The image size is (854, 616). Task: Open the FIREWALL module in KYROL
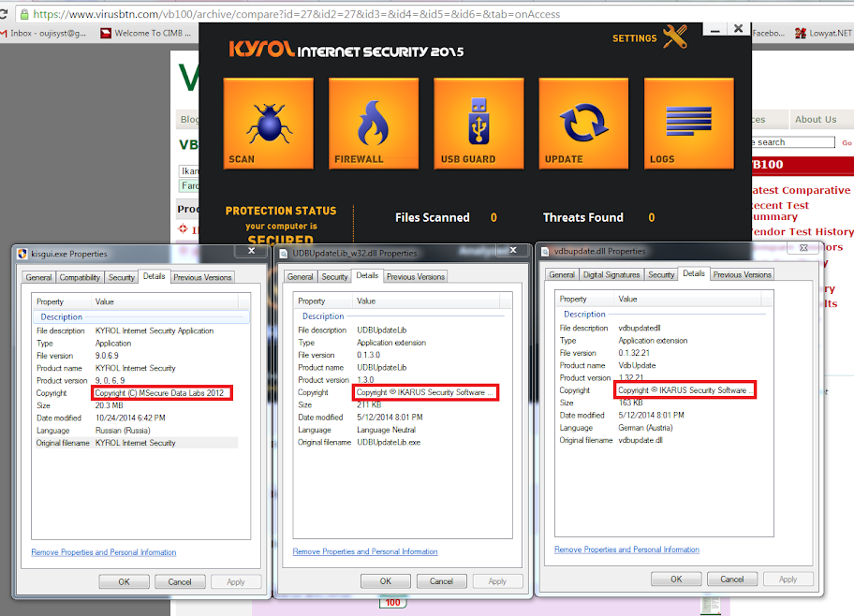[374, 123]
